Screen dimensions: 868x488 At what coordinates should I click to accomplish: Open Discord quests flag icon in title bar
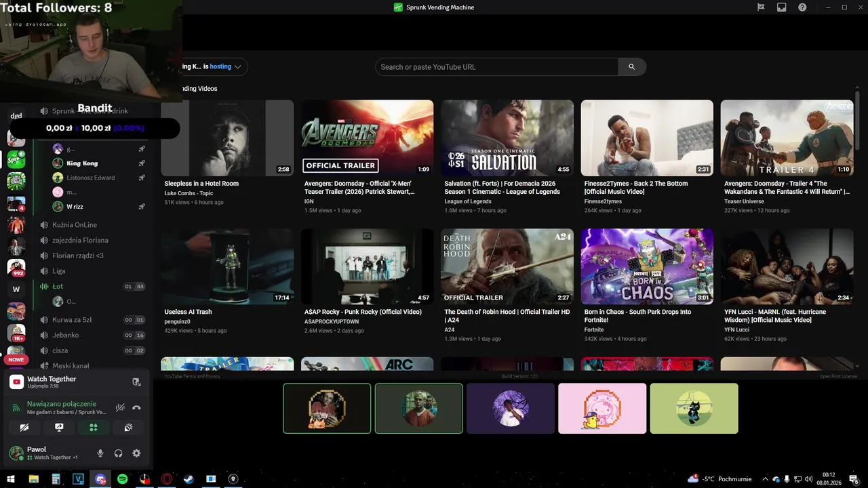pyautogui.click(x=761, y=7)
